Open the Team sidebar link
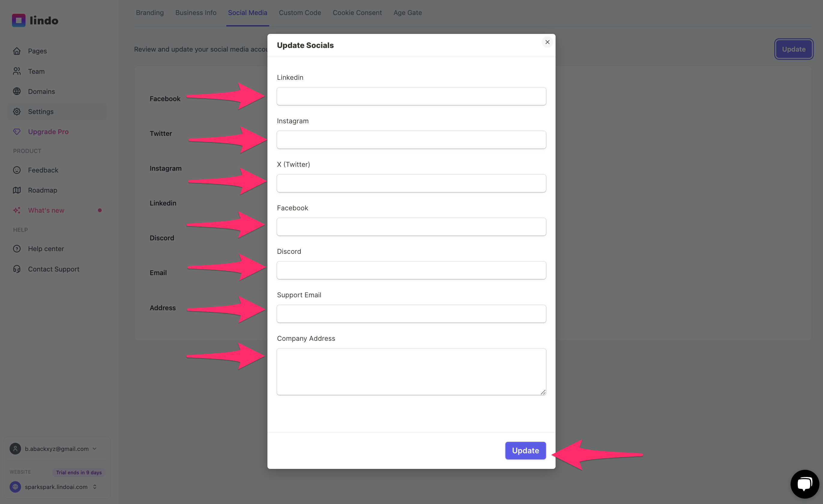 [x=36, y=71]
